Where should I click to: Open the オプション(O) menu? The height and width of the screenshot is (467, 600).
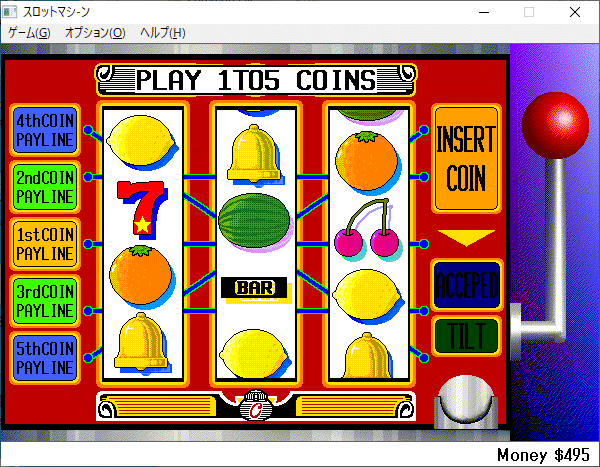[95, 33]
